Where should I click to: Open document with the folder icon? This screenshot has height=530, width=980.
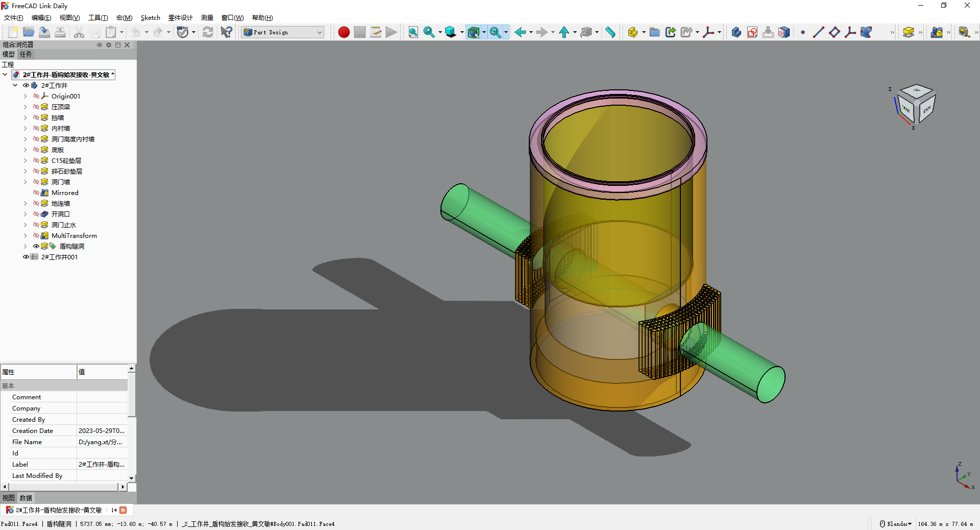pyautogui.click(x=29, y=32)
